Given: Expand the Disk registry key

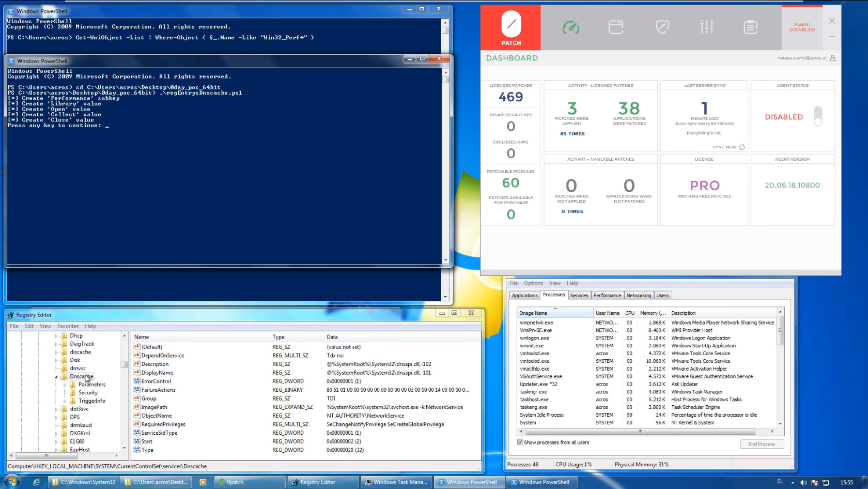Looking at the screenshot, I should coord(56,360).
